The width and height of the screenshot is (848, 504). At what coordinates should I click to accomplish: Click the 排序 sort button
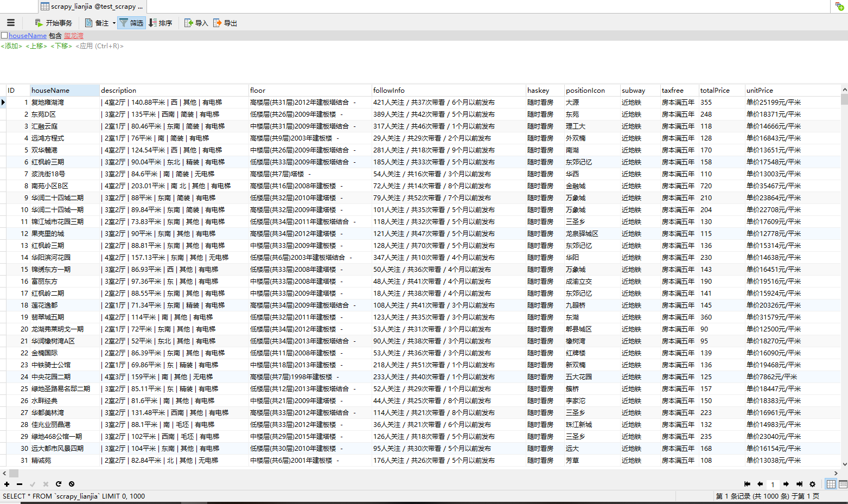(x=161, y=23)
